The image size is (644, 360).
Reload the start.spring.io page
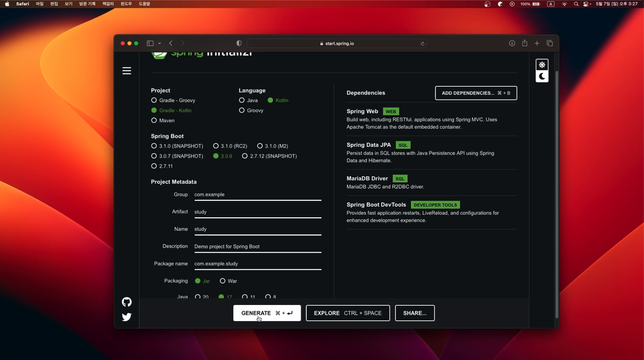pos(422,44)
